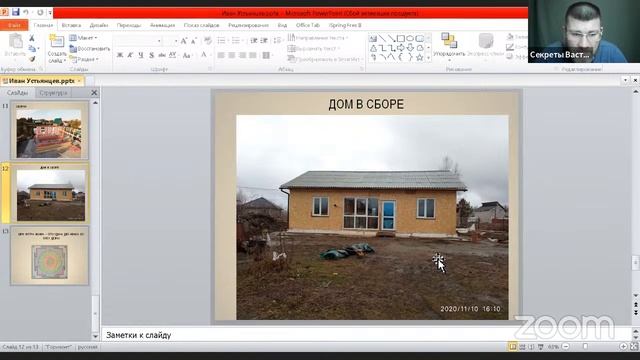This screenshot has height=360, width=640.
Task: Click increase list indent icon
Action: pyautogui.click(x=264, y=41)
